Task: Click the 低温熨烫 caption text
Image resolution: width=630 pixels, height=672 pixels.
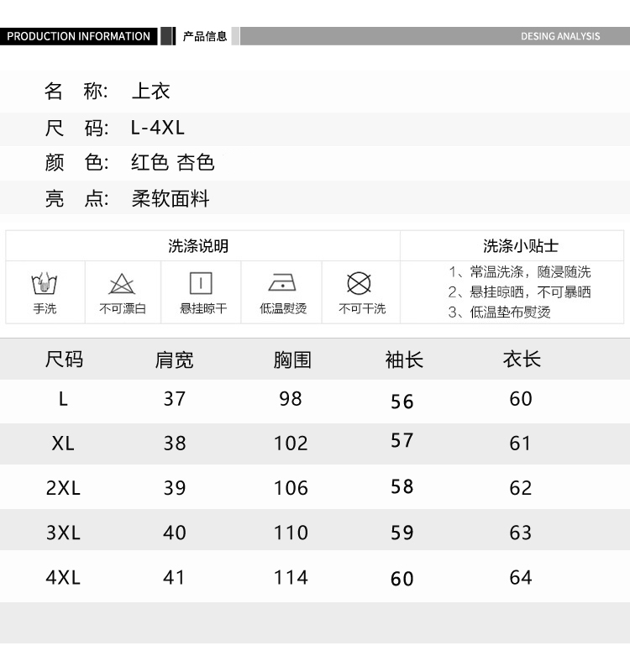Action: 283,308
